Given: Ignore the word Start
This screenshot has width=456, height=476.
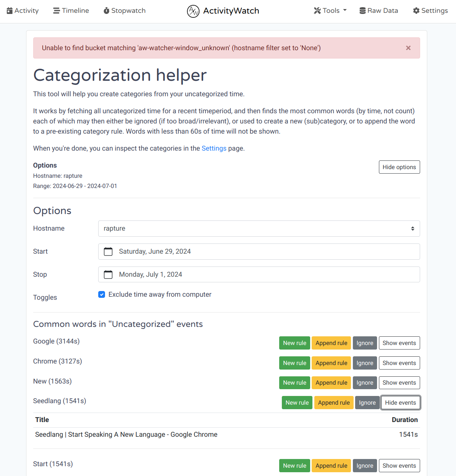Looking at the screenshot, I should 365,466.
